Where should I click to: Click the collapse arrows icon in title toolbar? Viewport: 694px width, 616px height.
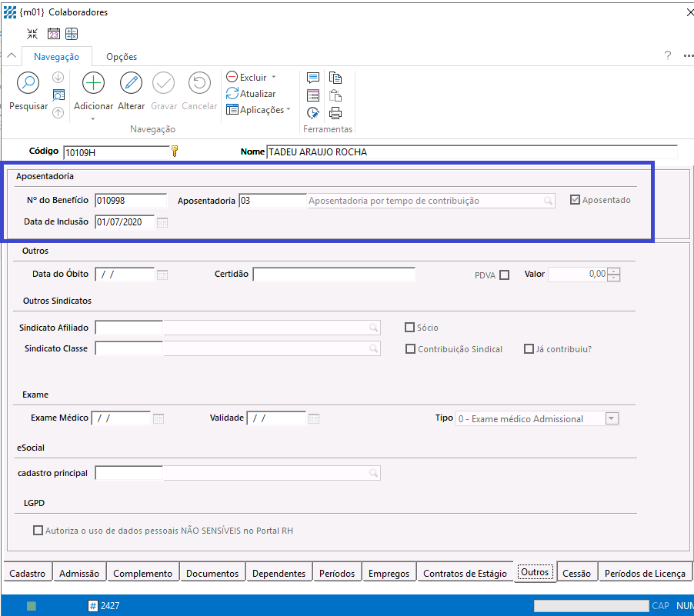32,34
